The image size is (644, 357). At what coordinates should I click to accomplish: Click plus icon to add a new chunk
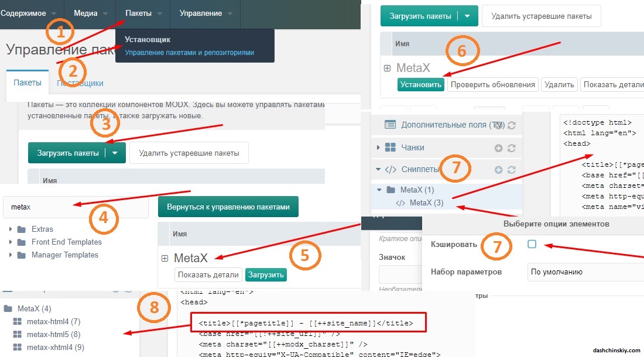(x=498, y=147)
